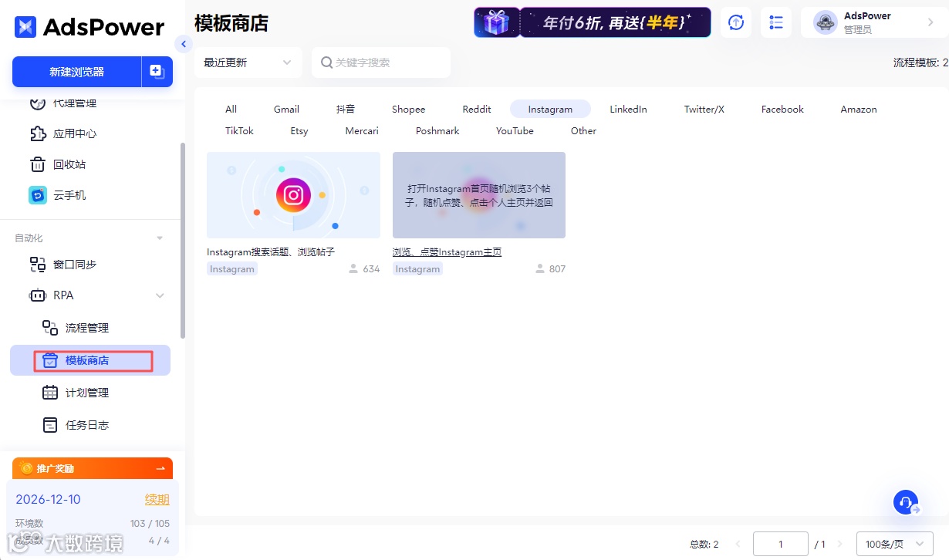Image resolution: width=949 pixels, height=560 pixels.
Task: Click the 管理员 role label
Action: [858, 30]
